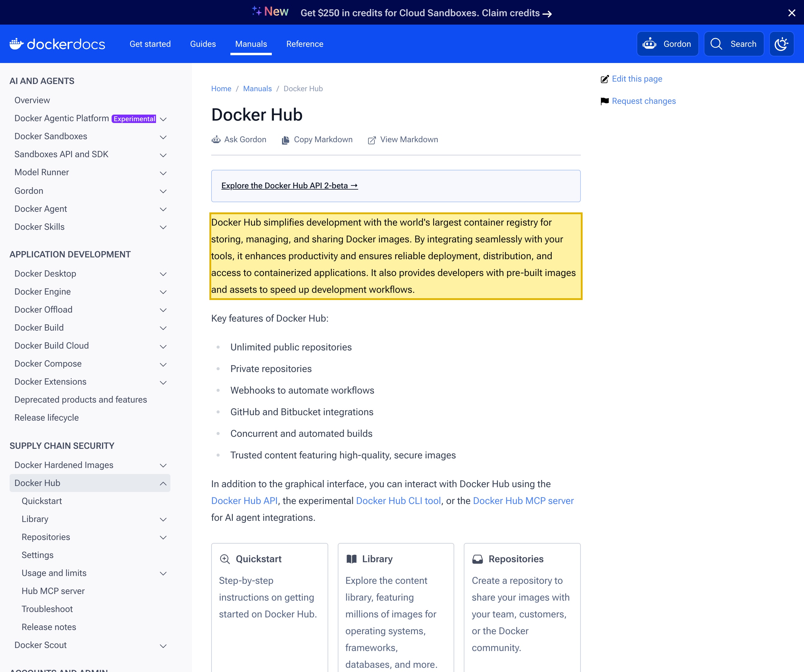Click the Docker whale logo icon
This screenshot has width=804, height=672.
pyautogui.click(x=16, y=44)
